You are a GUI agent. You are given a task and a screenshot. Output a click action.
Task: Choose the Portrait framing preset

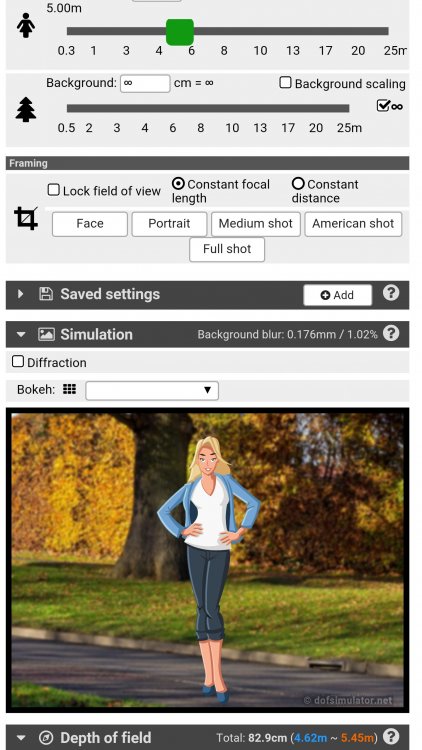coord(169,224)
